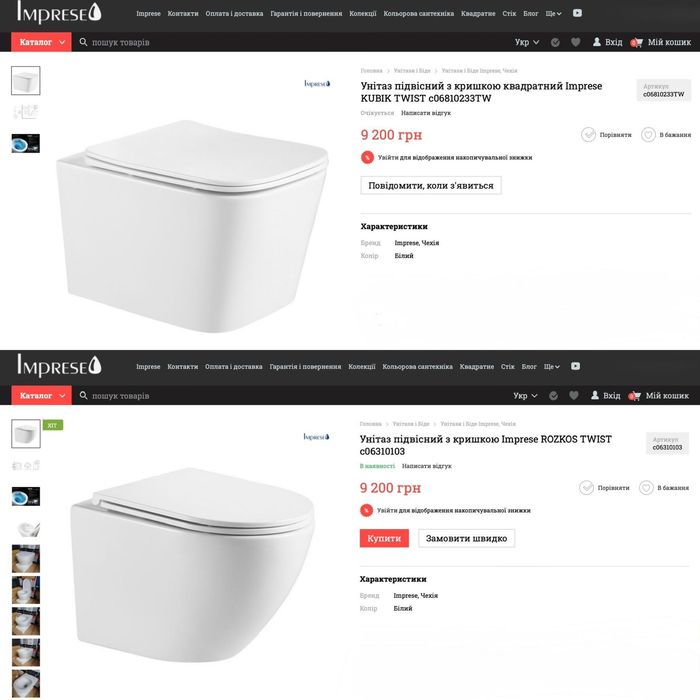Open compare checkmark icon in top toolbar
This screenshot has width=700, height=700.
point(555,42)
